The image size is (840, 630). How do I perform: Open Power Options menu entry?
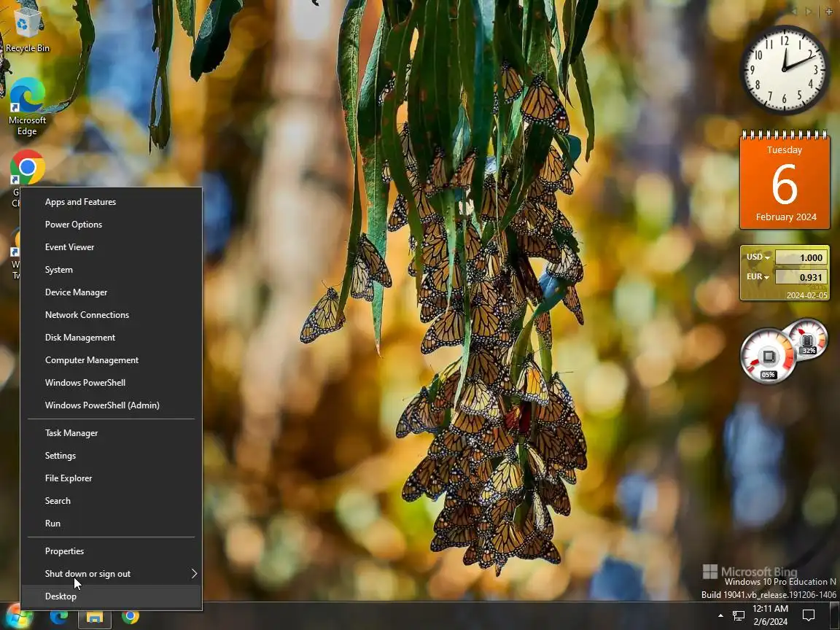(112, 225)
